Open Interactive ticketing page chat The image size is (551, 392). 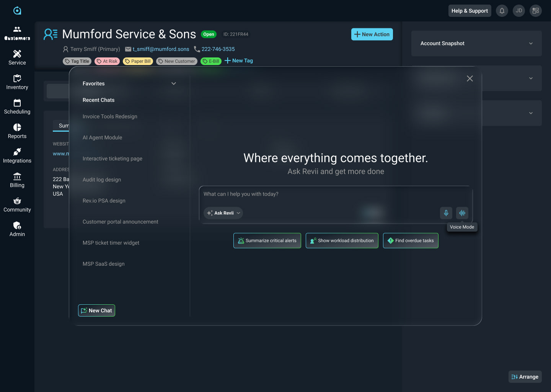(112, 158)
